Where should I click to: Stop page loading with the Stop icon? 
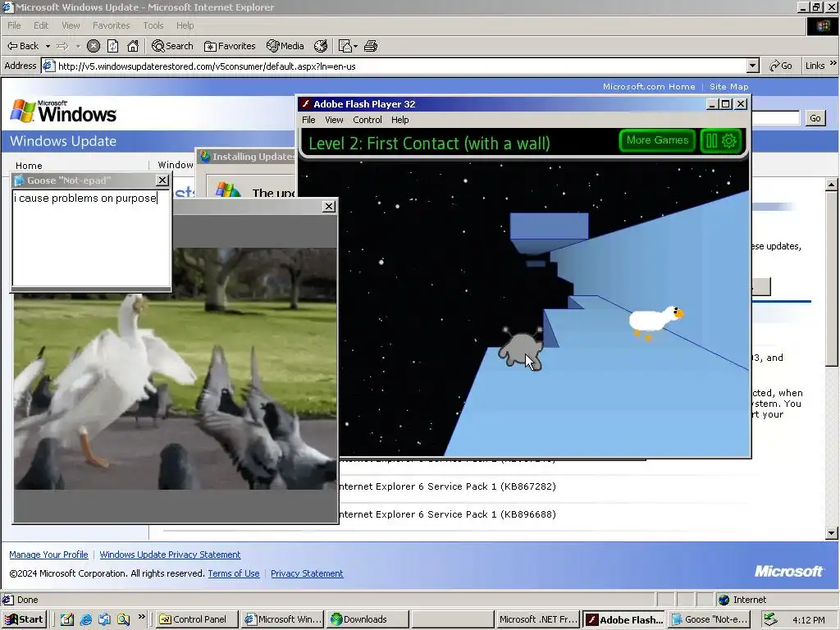94,46
